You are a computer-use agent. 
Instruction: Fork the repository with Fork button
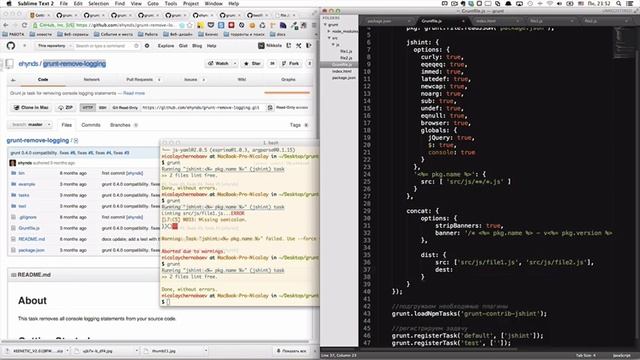291,63
